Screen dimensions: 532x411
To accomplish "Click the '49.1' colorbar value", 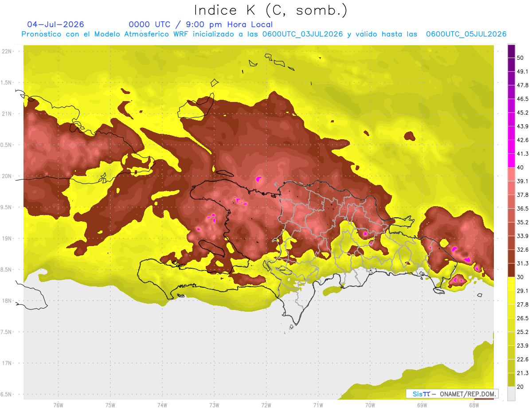I will [522, 71].
